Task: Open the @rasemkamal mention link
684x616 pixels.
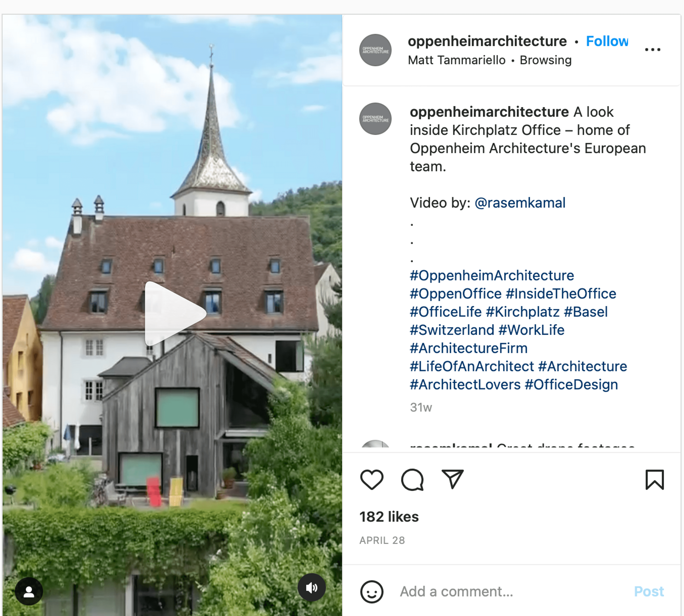Action: [520, 203]
